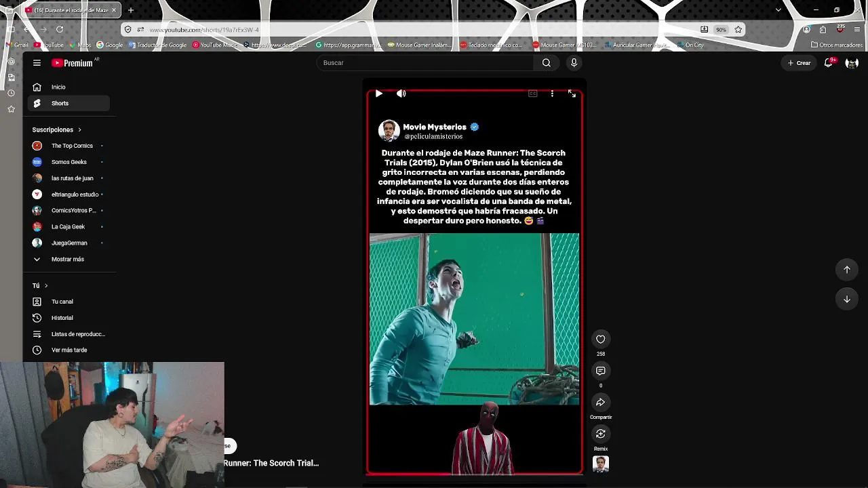Open the tracking protection shield icon
Viewport: 868px width, 488px height.
coord(127,30)
